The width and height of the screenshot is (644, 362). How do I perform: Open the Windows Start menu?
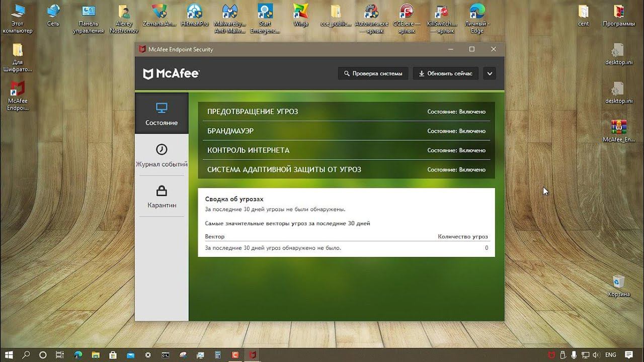(10, 354)
